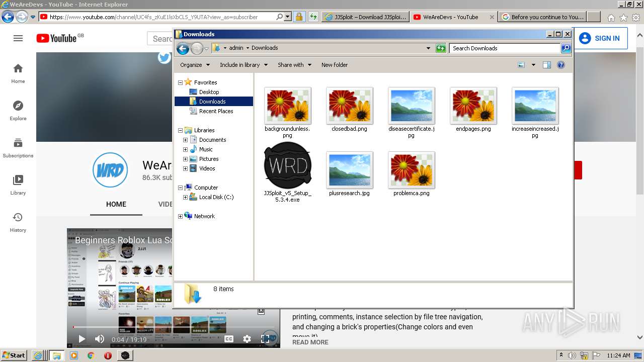This screenshot has height=362, width=644.
Task: Switch to JJSploit Download browser tab
Action: point(365,17)
